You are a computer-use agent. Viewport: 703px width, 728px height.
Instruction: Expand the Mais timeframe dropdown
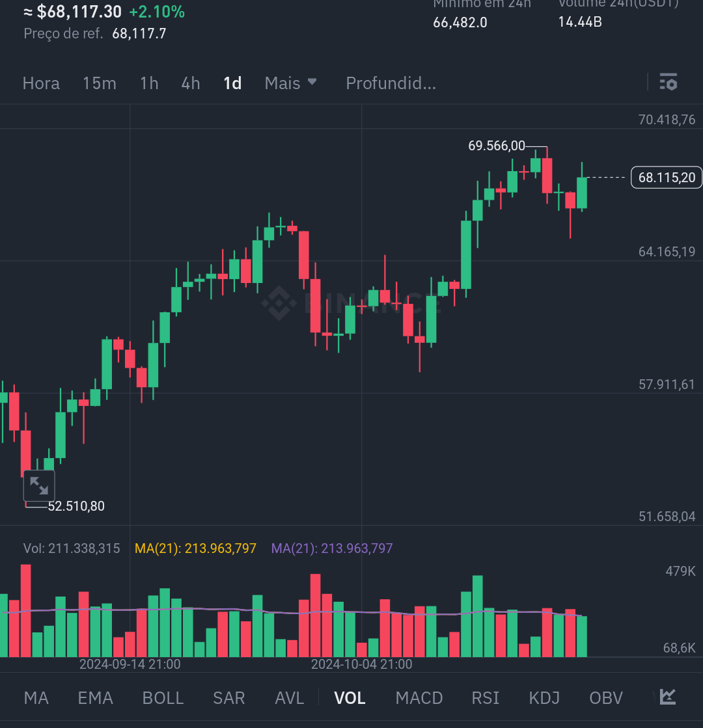[290, 83]
